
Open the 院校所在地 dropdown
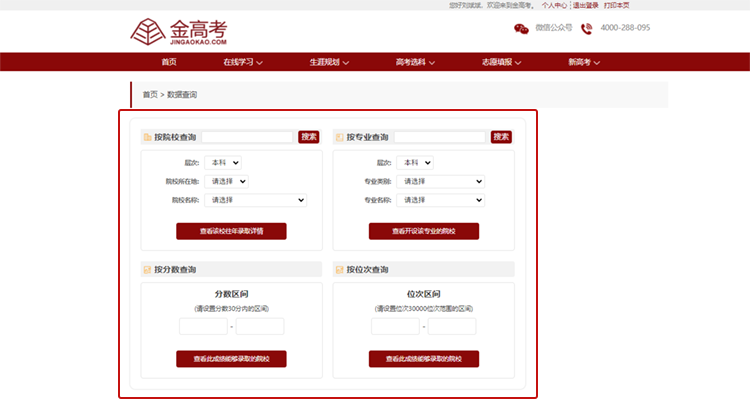click(226, 181)
